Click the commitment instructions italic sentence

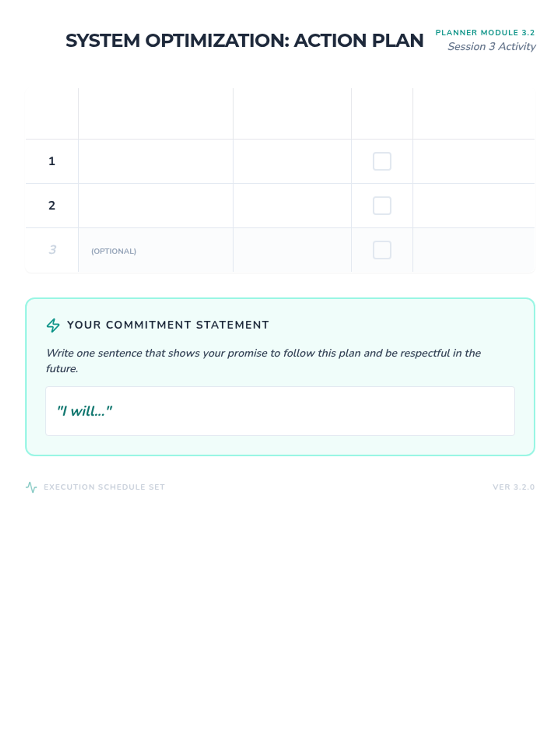pyautogui.click(x=263, y=353)
